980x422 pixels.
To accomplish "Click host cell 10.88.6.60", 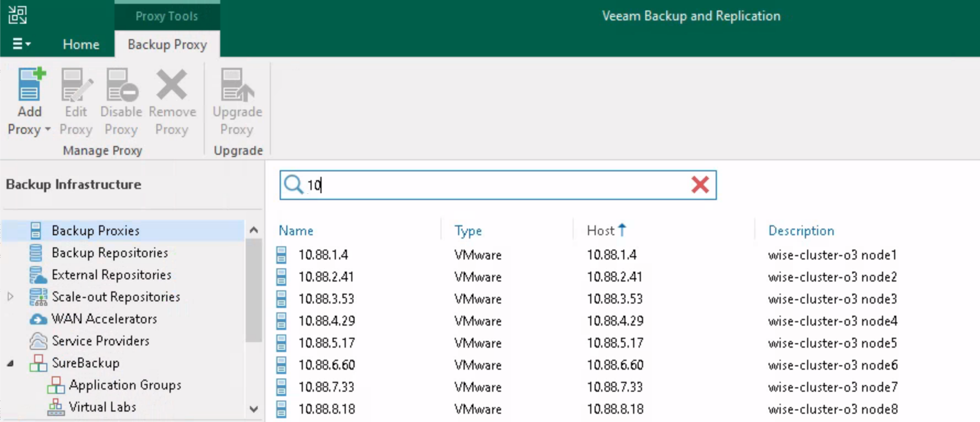I will [615, 365].
